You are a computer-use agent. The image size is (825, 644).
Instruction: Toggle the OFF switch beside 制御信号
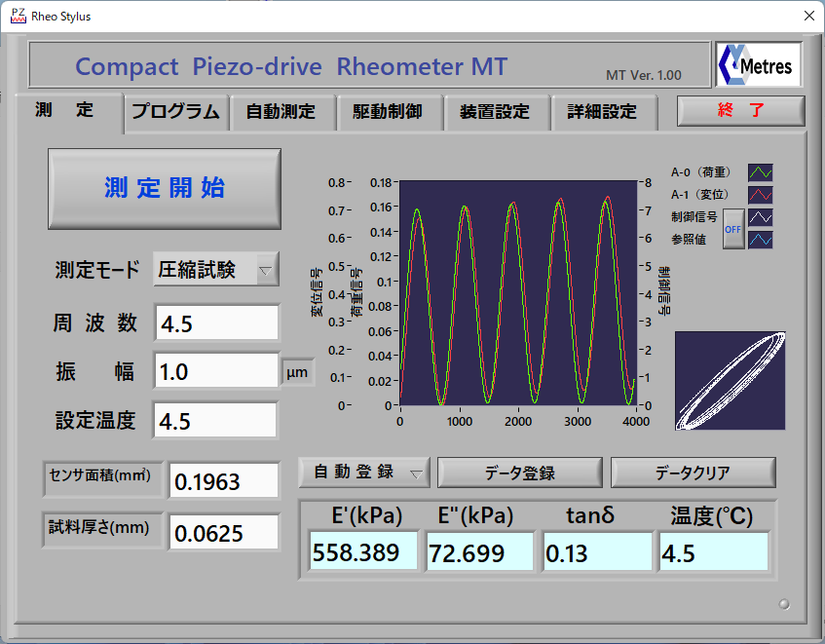(732, 228)
